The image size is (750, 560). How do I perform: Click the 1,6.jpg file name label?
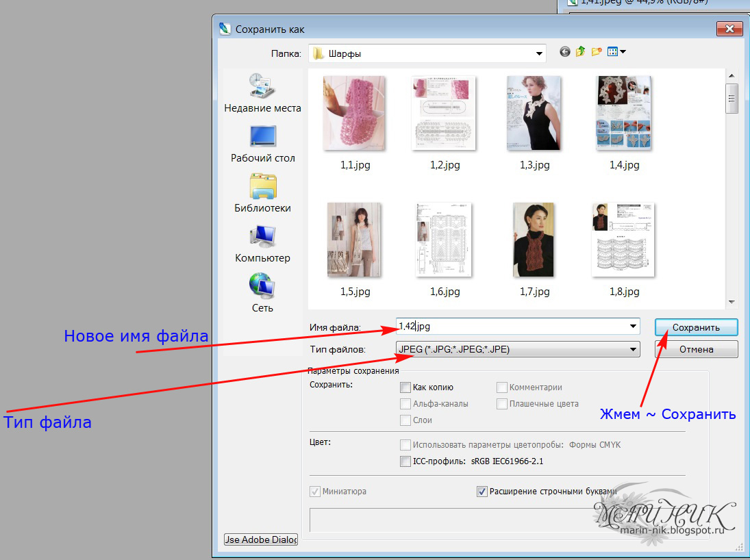coord(445,292)
